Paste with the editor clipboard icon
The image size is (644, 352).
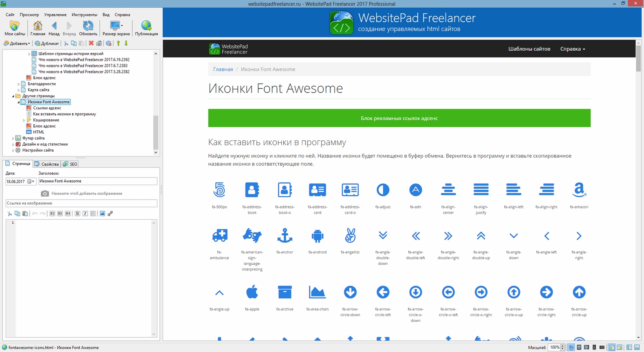tap(25, 214)
